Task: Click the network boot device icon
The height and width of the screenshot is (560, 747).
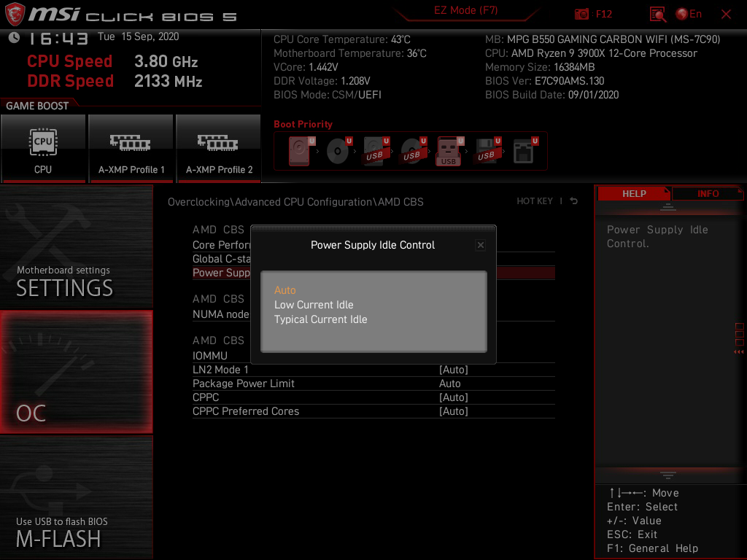Action: [525, 151]
